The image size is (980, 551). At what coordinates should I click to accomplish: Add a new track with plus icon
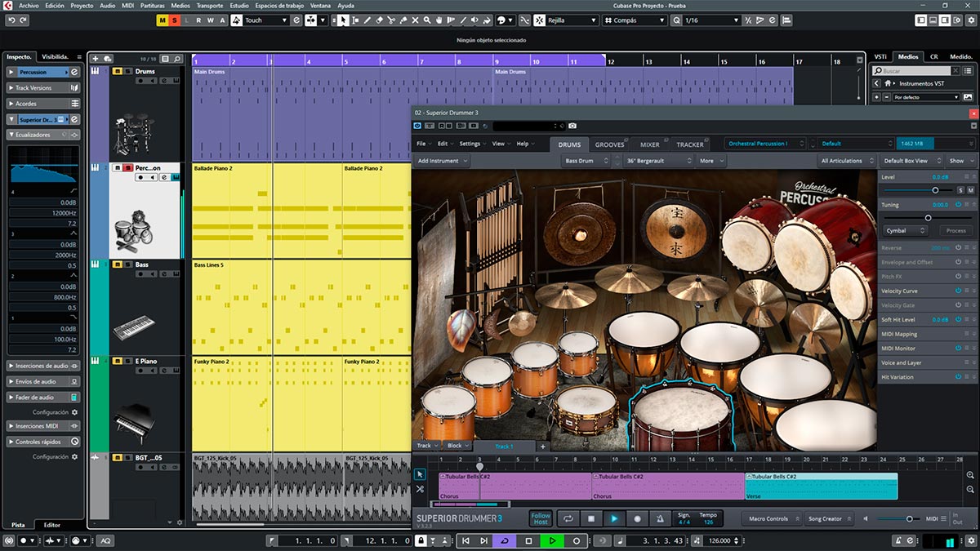pyautogui.click(x=96, y=59)
